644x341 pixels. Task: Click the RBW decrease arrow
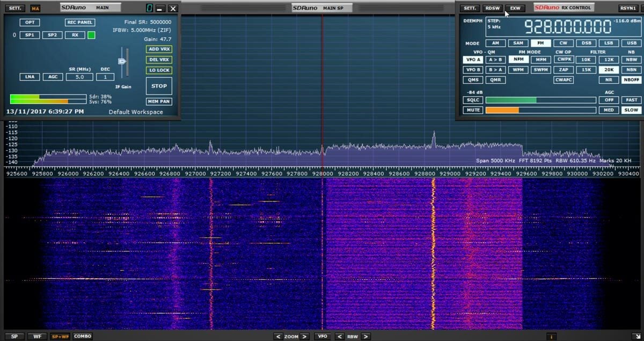pos(341,336)
